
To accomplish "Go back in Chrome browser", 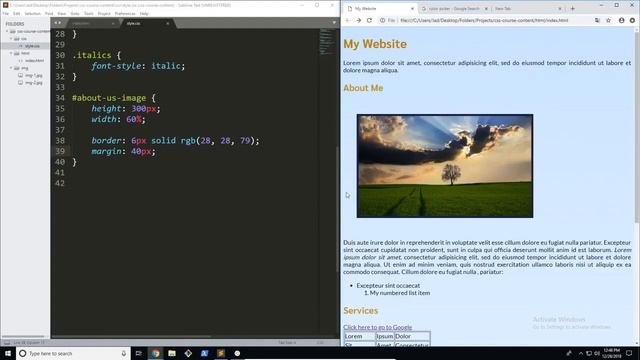I will click(348, 20).
